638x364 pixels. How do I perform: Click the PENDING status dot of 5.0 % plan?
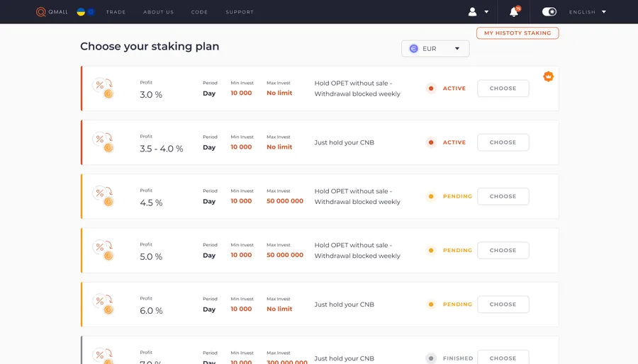coord(431,250)
